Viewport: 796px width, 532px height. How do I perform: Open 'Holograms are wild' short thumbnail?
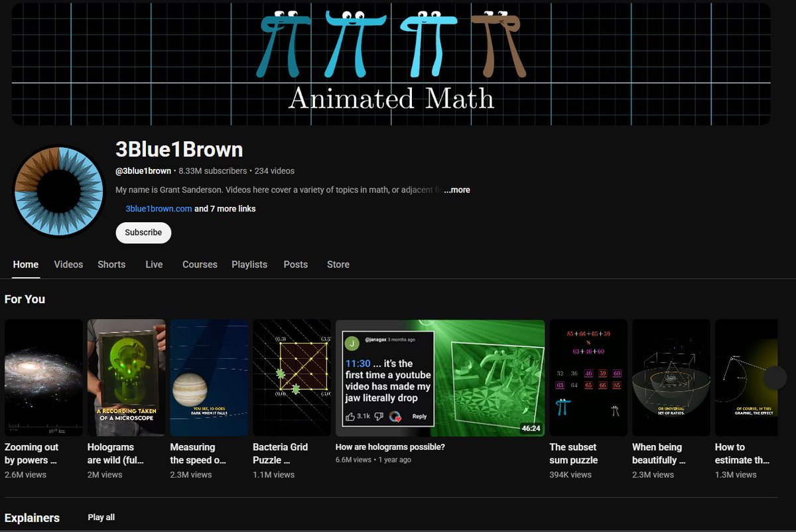click(x=127, y=377)
